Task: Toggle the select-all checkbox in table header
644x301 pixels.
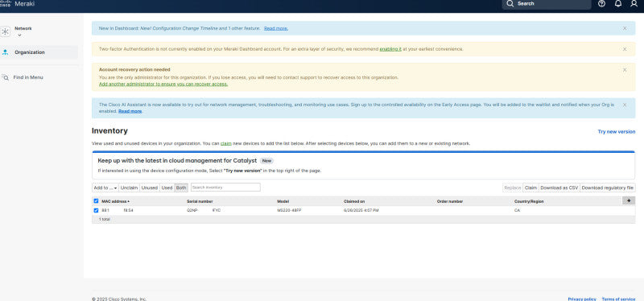Action: pyautogui.click(x=96, y=201)
